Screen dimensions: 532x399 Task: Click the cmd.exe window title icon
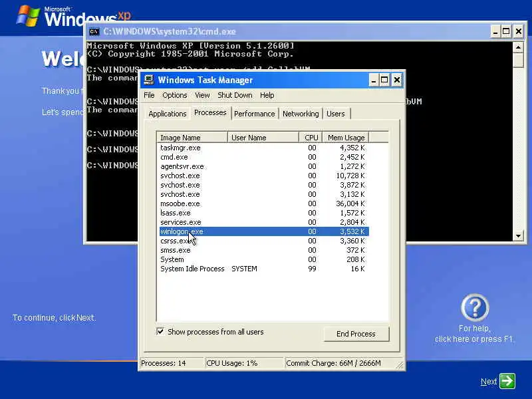pos(94,31)
